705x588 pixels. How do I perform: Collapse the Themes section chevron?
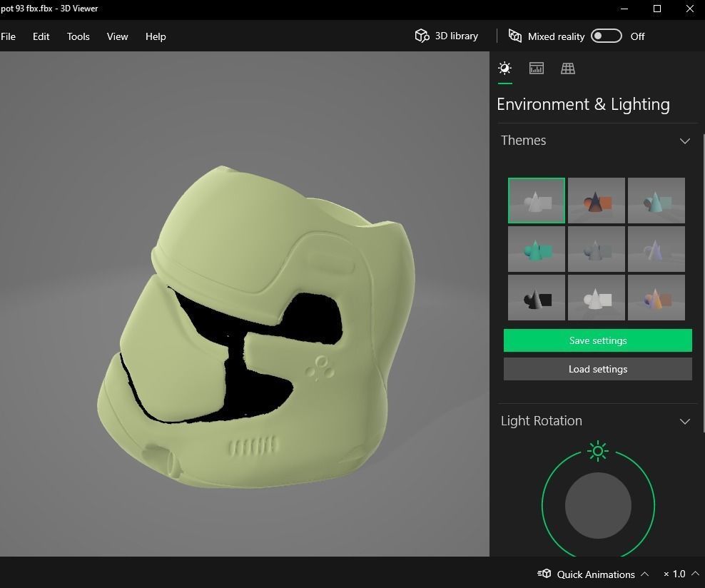click(685, 141)
